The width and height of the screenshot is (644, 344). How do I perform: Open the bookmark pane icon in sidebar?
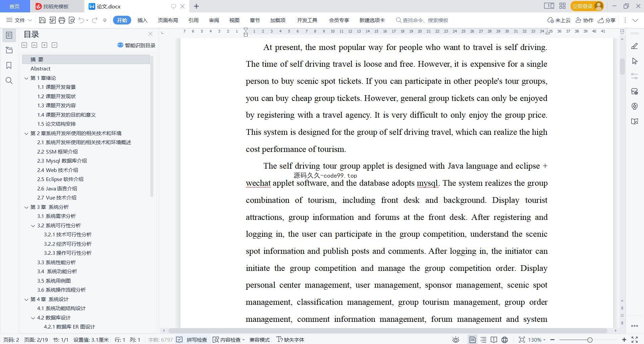click(x=9, y=65)
